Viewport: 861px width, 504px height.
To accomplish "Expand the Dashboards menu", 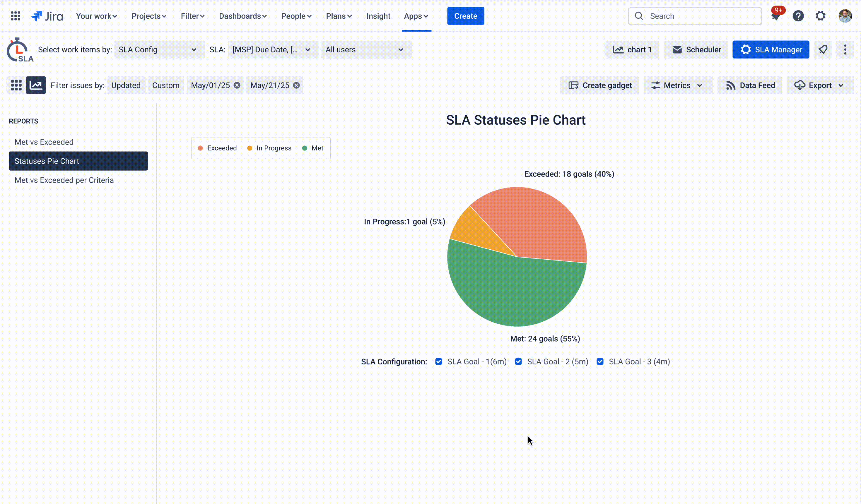I will (242, 16).
